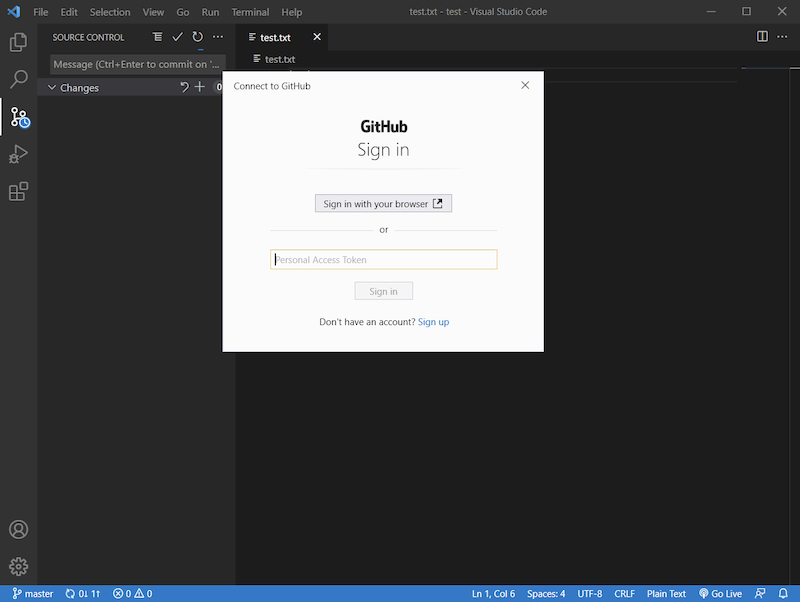This screenshot has height=602, width=800.
Task: Select the Explorer icon in the activity bar
Action: (x=18, y=42)
